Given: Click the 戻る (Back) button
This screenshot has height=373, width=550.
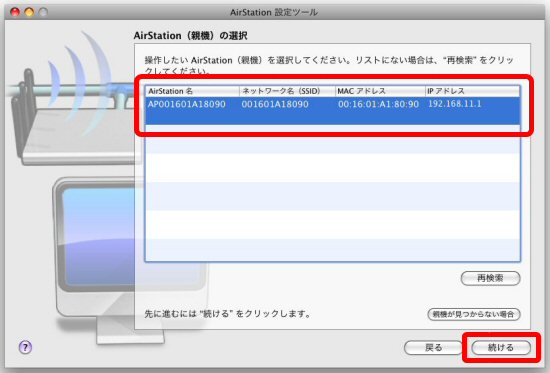Looking at the screenshot, I should (433, 347).
